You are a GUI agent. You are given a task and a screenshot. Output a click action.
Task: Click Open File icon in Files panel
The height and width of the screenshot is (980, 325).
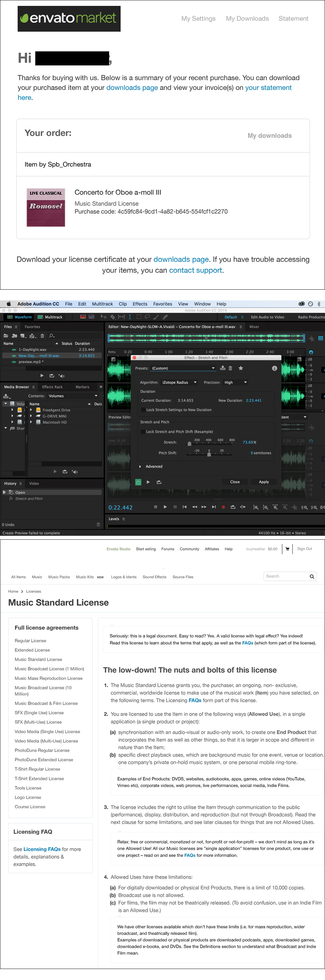(x=6, y=335)
